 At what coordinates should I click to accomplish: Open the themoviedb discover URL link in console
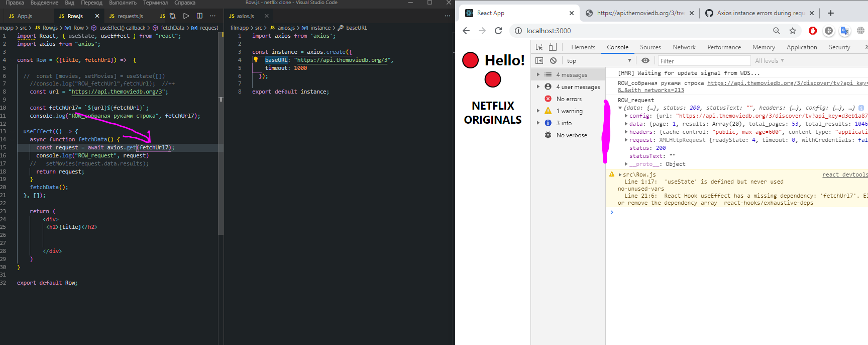point(787,87)
